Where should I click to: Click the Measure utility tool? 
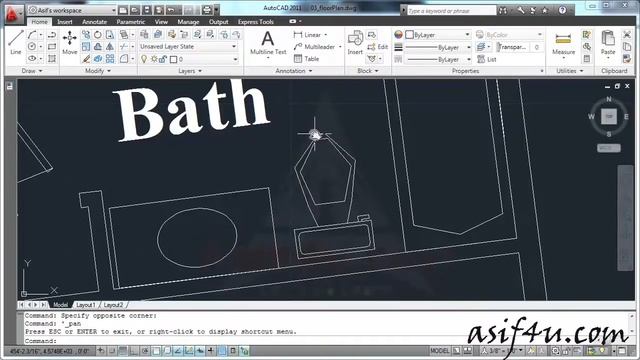click(563, 43)
